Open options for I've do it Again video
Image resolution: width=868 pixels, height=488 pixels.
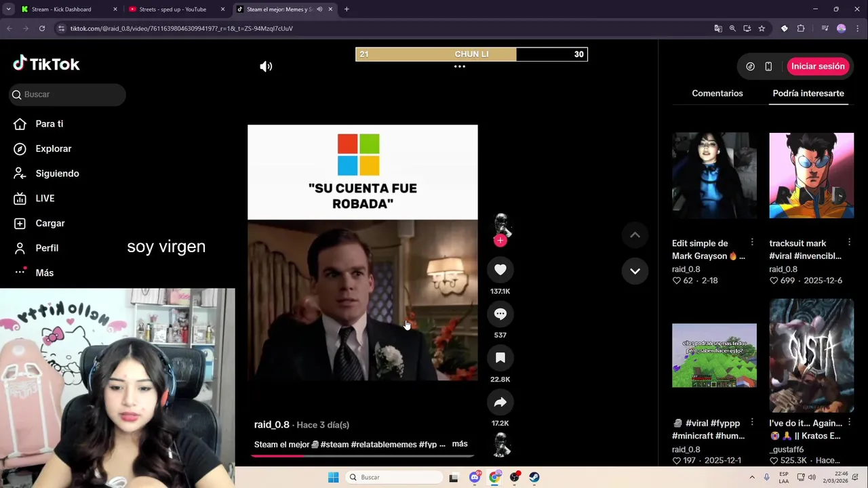click(849, 422)
